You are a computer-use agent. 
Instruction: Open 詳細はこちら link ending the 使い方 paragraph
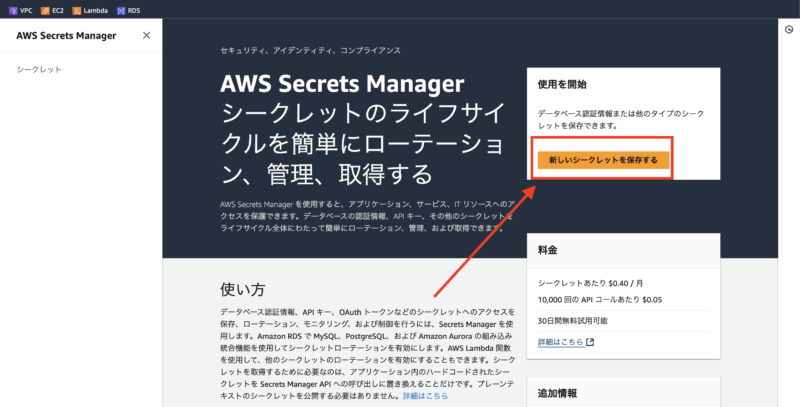tap(425, 396)
